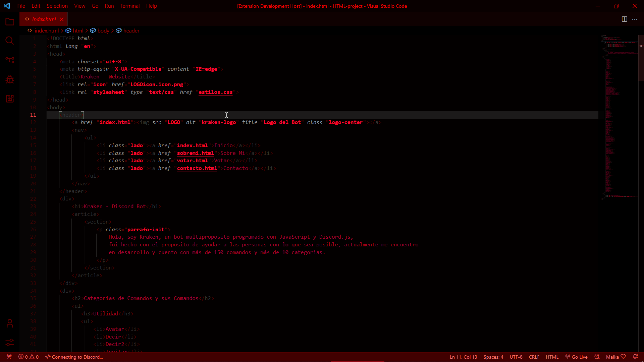Change the HTML language mode selector
Viewport: 644px width, 362px height.
coord(552,357)
